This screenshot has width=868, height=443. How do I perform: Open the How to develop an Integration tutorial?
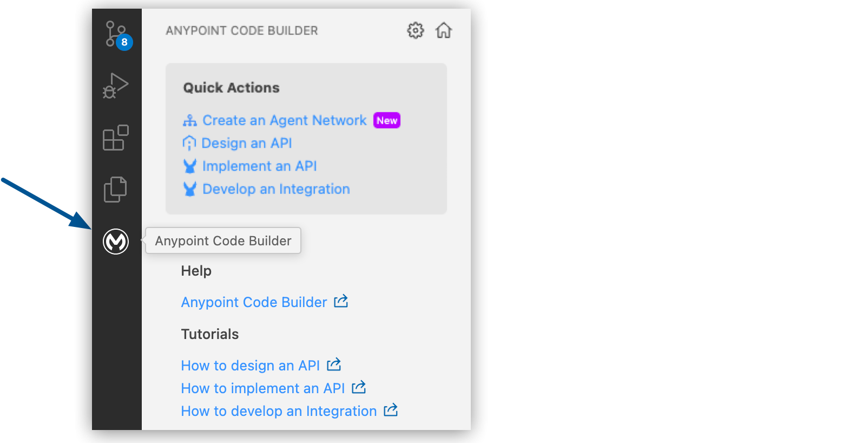pyautogui.click(x=278, y=411)
